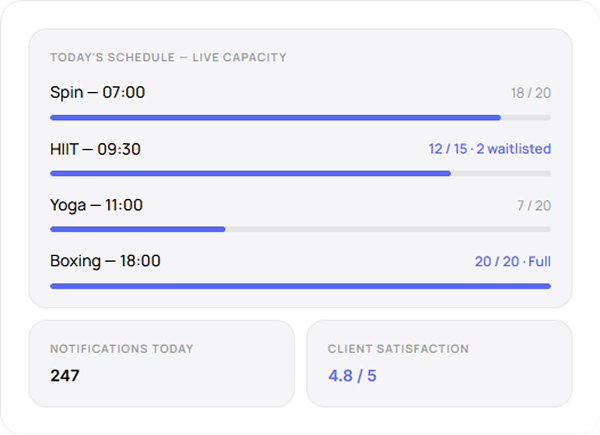The height and width of the screenshot is (435, 600).
Task: Click the Notifications Today label
Action: coord(122,349)
